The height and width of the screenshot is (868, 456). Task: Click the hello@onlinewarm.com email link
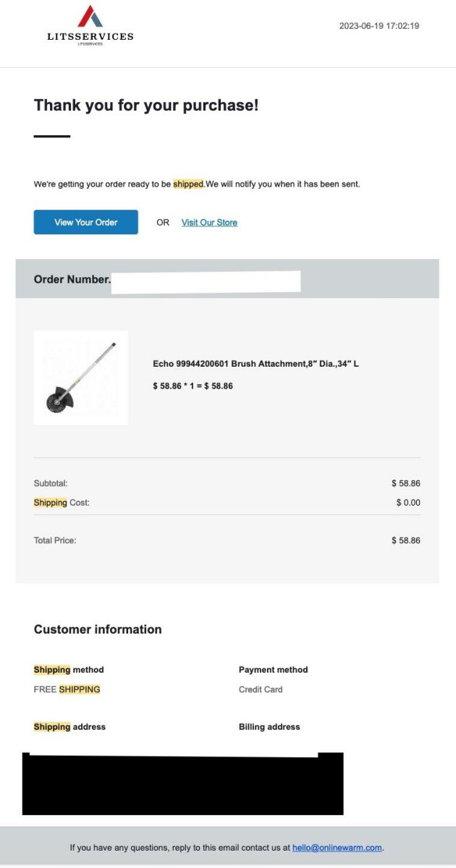point(337,847)
